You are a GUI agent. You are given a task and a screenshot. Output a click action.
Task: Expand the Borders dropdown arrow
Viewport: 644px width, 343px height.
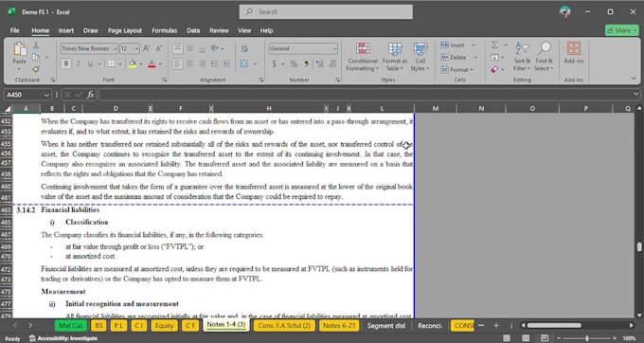(x=120, y=63)
